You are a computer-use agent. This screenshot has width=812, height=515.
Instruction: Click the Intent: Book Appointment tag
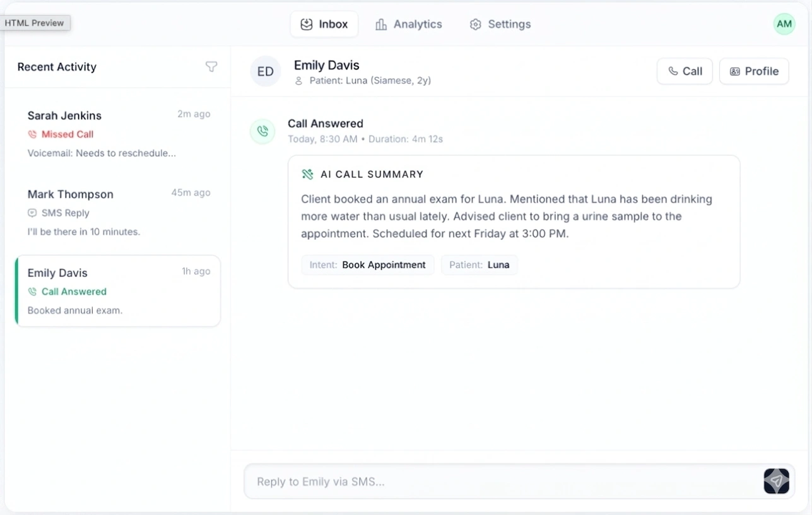367,265
